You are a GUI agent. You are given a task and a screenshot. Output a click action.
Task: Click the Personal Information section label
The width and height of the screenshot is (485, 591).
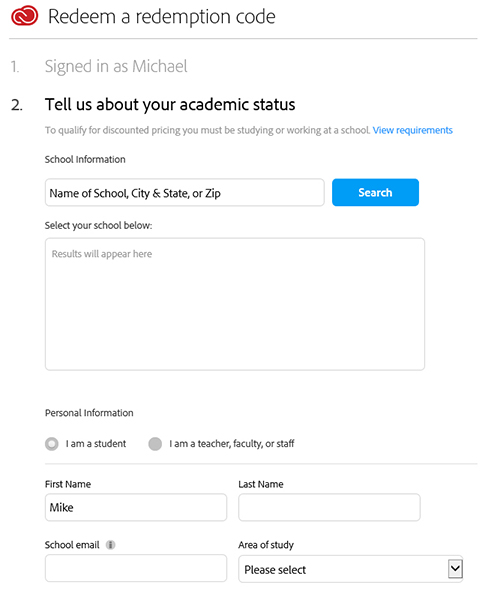click(x=89, y=413)
